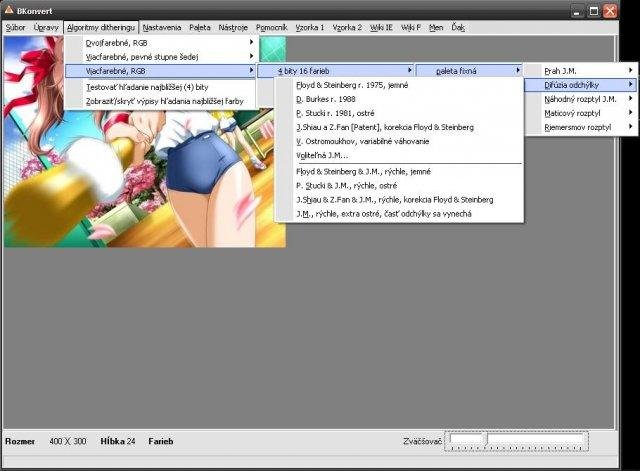Open the Wiki F menu

tap(411, 27)
